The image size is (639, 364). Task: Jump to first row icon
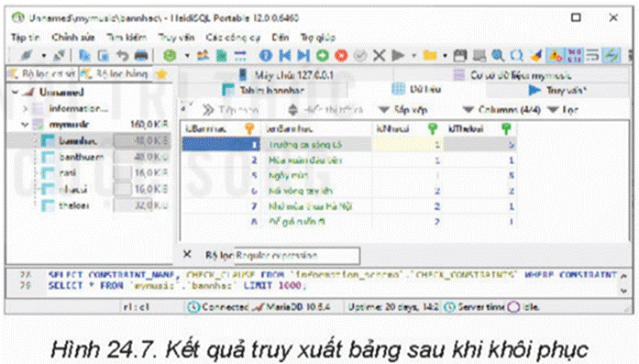tap(285, 55)
